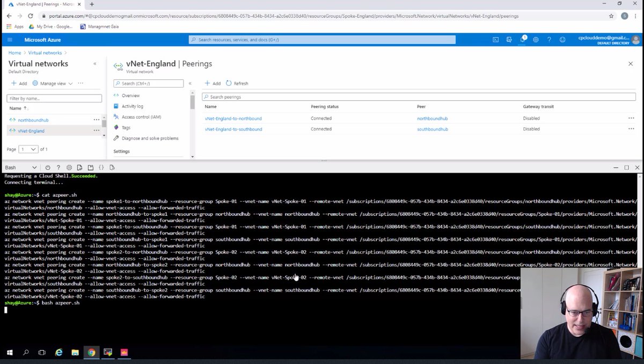The image size is (644, 364).
Task: Open more options for northboundhub row
Action: pyautogui.click(x=97, y=120)
